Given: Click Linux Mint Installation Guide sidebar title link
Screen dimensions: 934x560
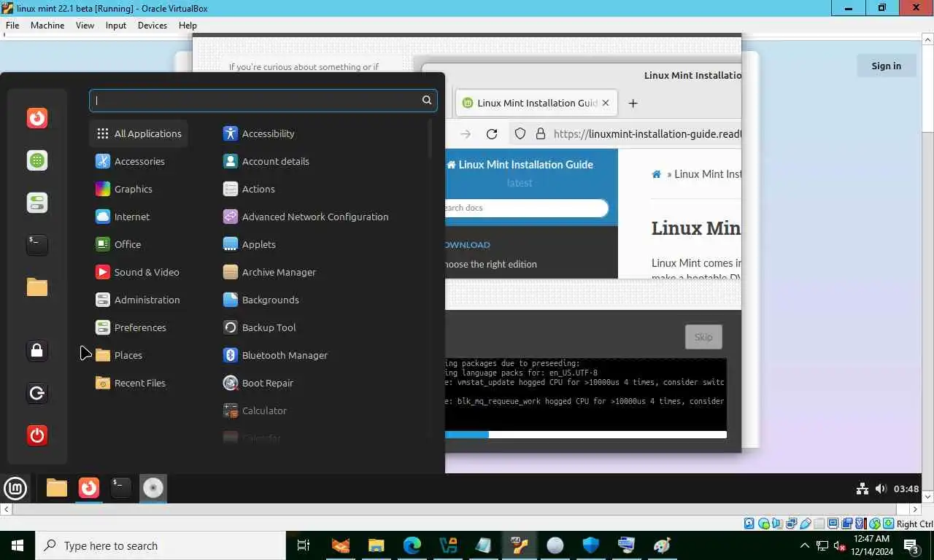Looking at the screenshot, I should pyautogui.click(x=520, y=164).
